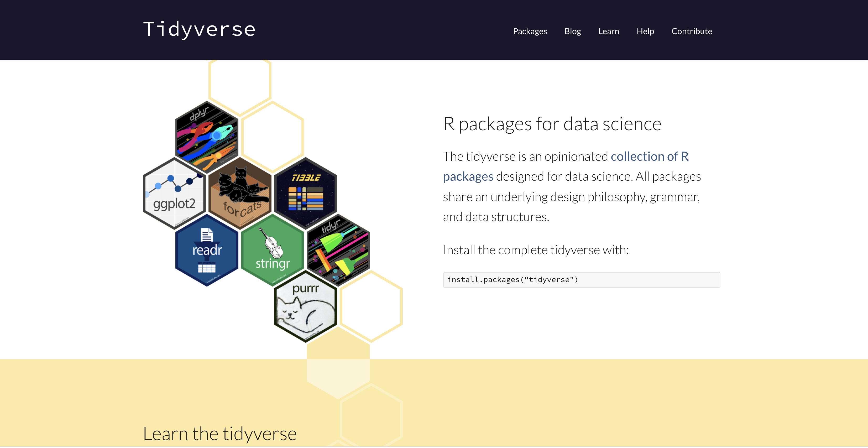Open the Learn navigation link
Image resolution: width=868 pixels, height=448 pixels.
[609, 31]
